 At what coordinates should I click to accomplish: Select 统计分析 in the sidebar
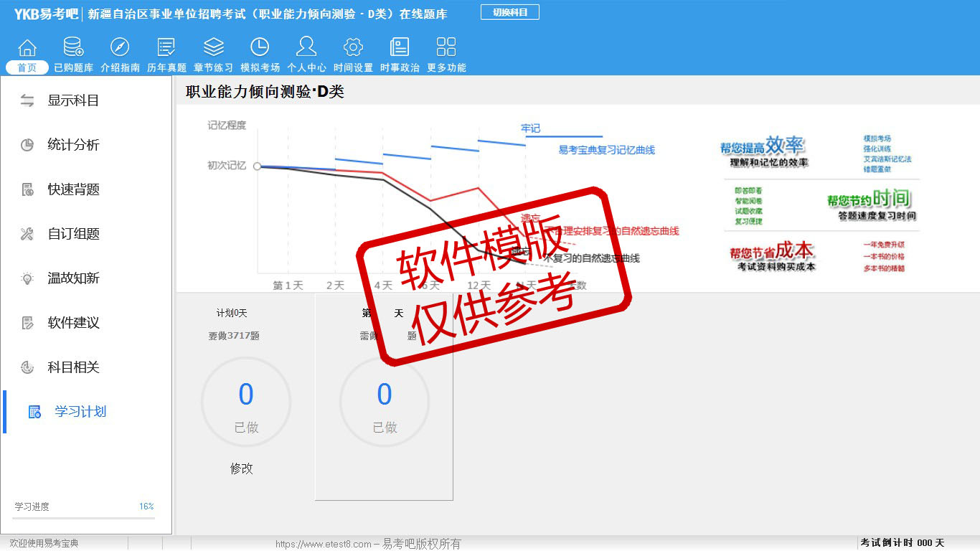click(x=73, y=145)
